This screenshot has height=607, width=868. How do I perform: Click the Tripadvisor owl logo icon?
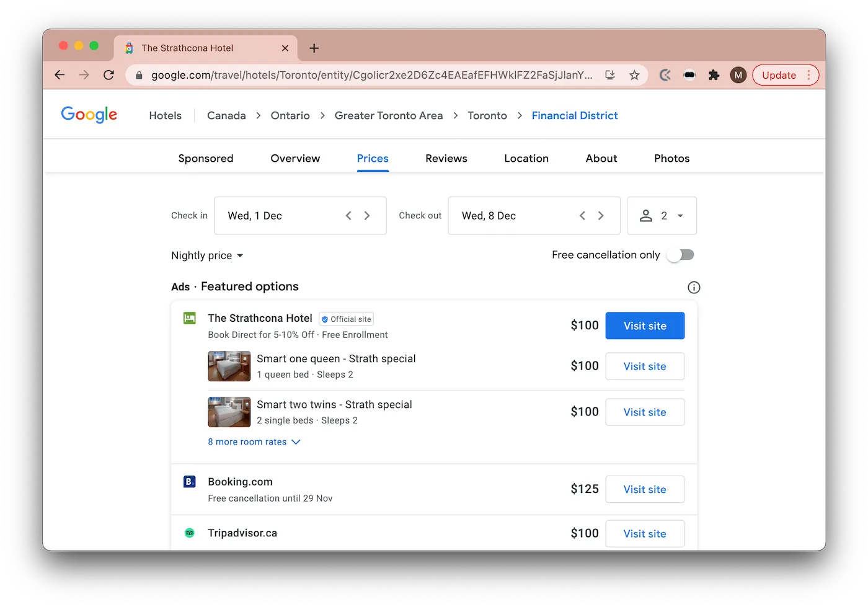[190, 533]
